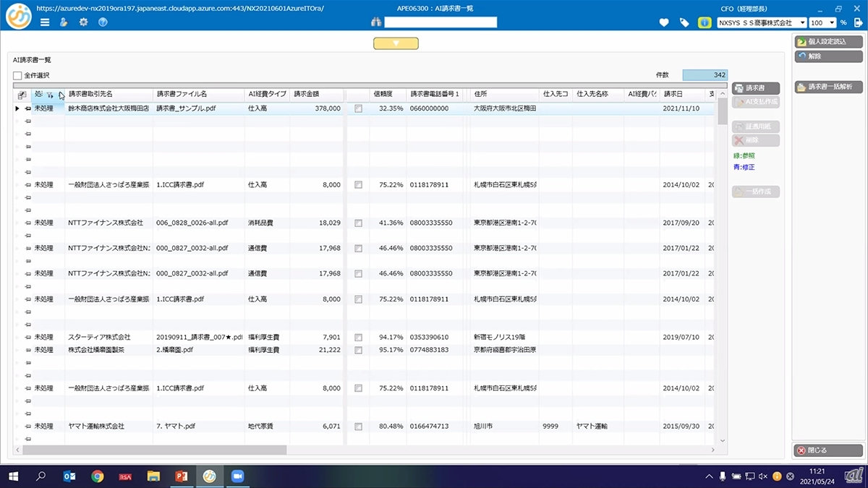Click the 請求書一括解析 button

[x=828, y=87]
